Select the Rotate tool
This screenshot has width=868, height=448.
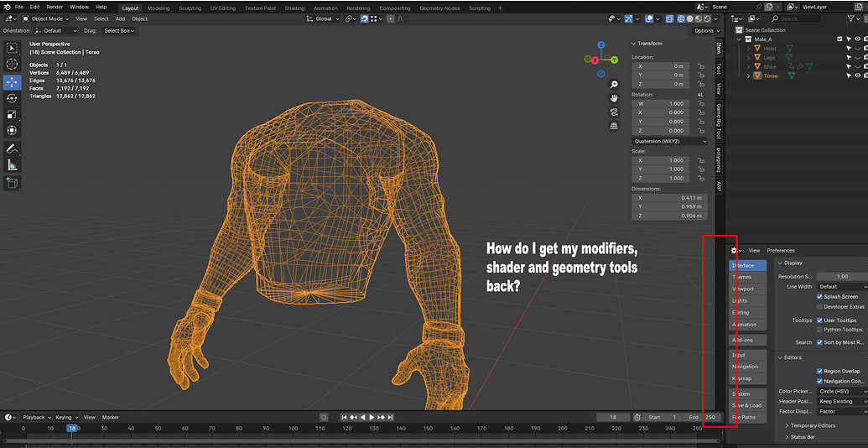tap(13, 98)
